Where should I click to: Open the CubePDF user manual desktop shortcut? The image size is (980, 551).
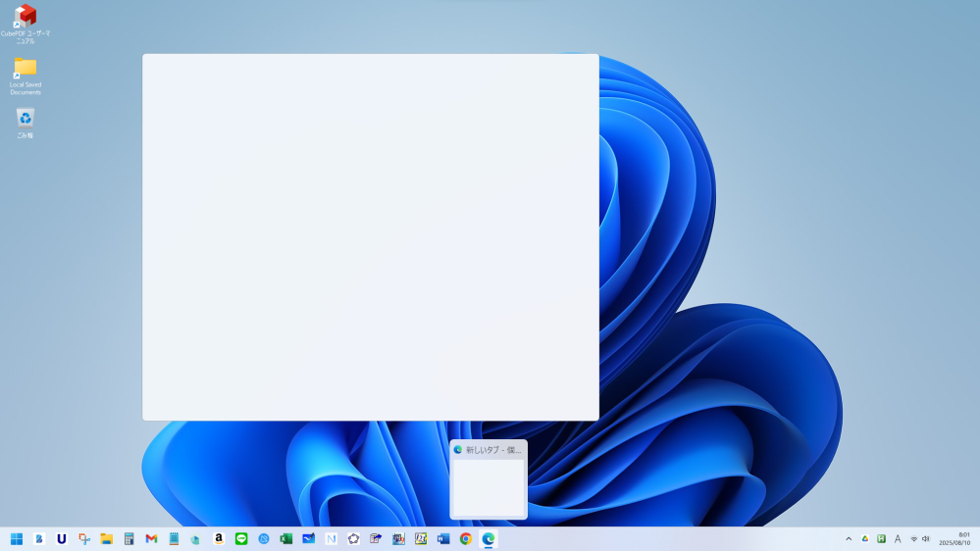26,24
